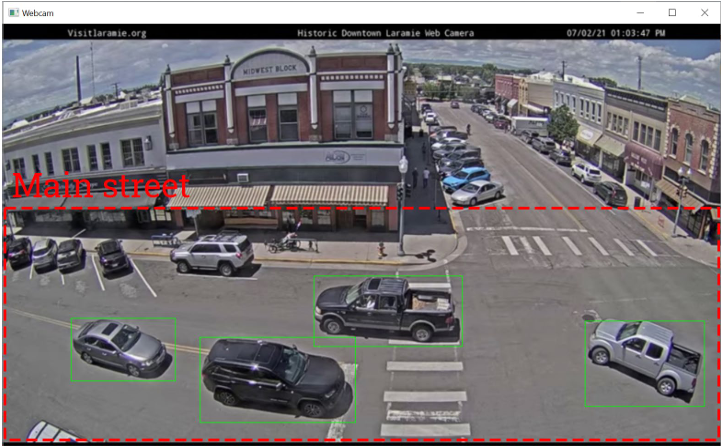Image resolution: width=726 pixels, height=448 pixels.
Task: Click the Visitlaramie.org overlay text
Action: tap(106, 33)
